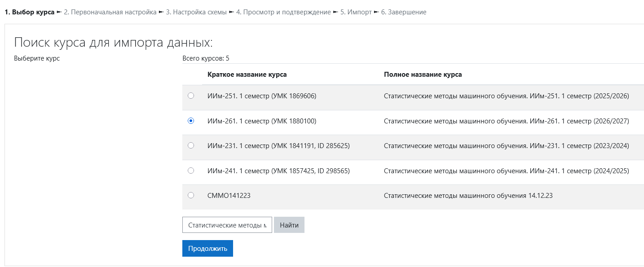The width and height of the screenshot is (644, 267).
Task: Click full name ending '(2024/2025)'
Action: pyautogui.click(x=507, y=171)
